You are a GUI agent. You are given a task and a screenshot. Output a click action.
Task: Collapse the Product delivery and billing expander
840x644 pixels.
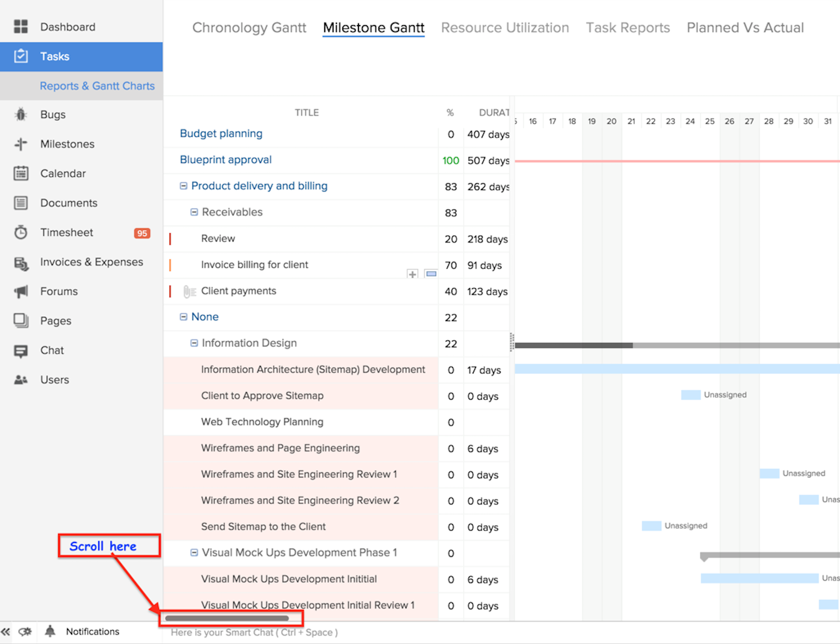(183, 186)
